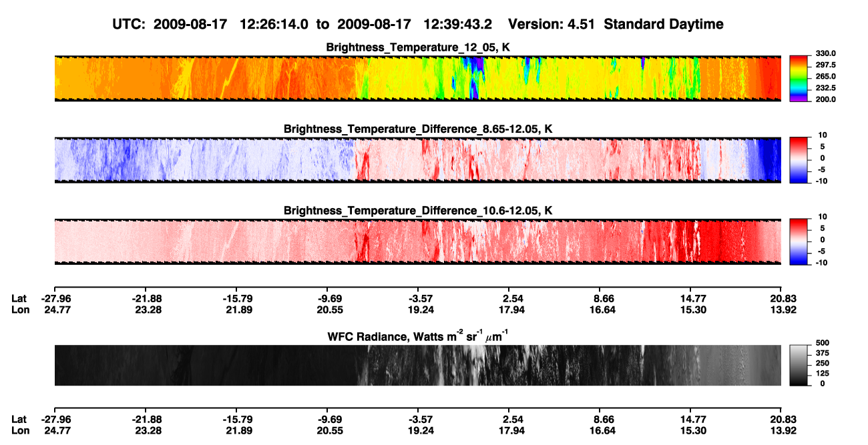Click latitude '20.83' under the 10.6-12.05 panel

click(783, 299)
